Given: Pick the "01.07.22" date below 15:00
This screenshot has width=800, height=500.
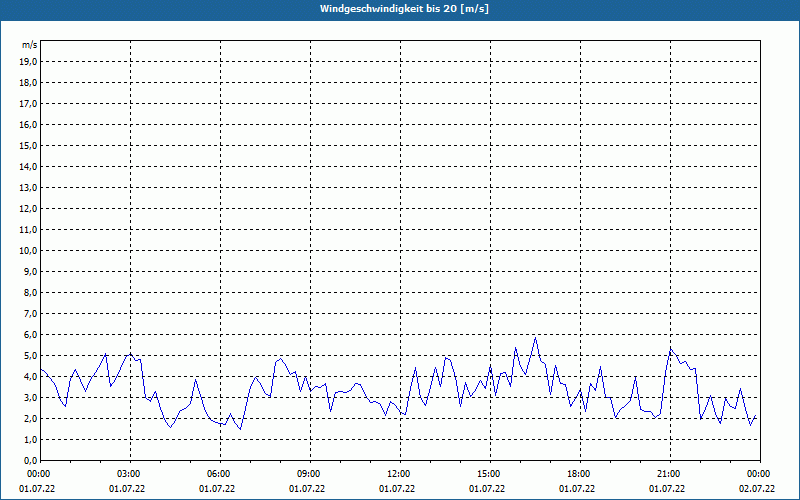Looking at the screenshot, I should [x=487, y=489].
